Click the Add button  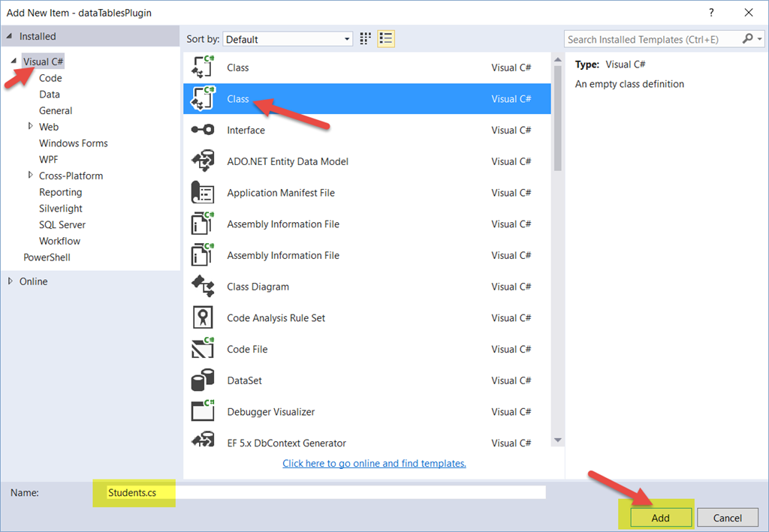(660, 517)
